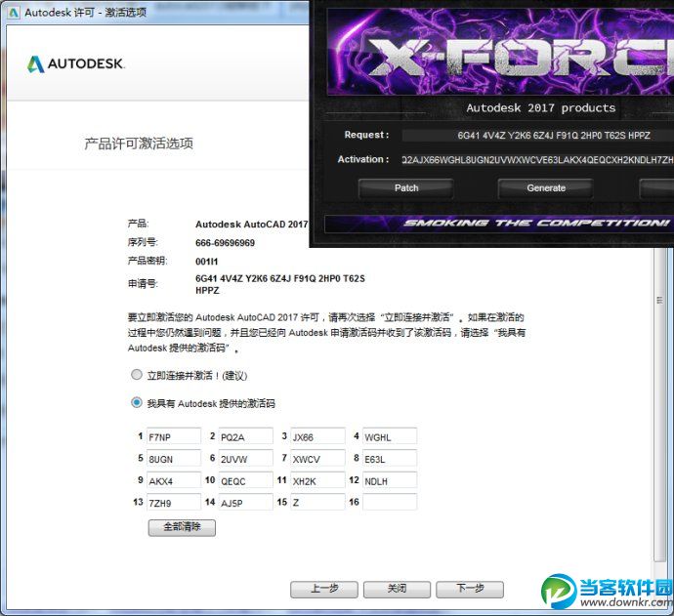Image resolution: width=674 pixels, height=616 pixels.
Task: Click activation code field 9 containing AKX4
Action: click(x=174, y=480)
